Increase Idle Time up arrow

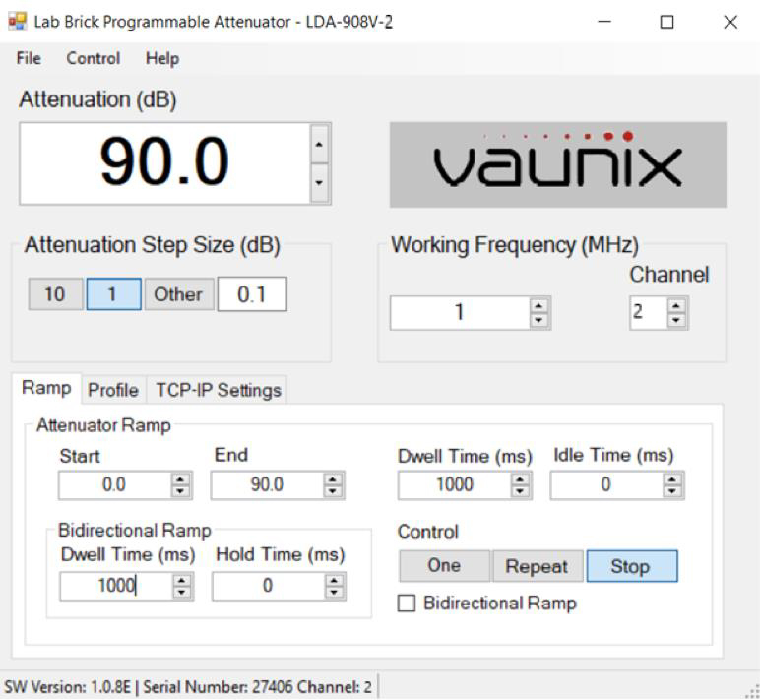[672, 478]
